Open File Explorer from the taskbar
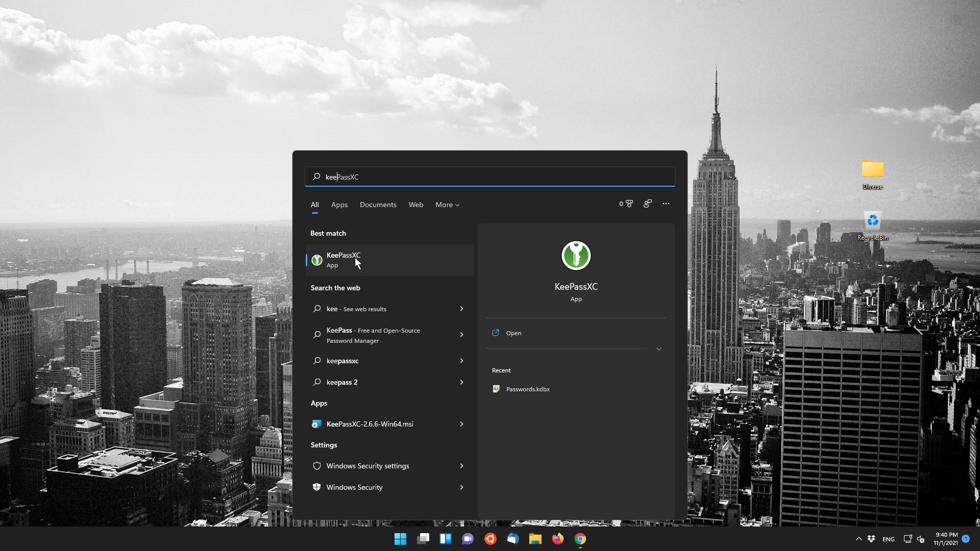Image resolution: width=980 pixels, height=551 pixels. (535, 539)
